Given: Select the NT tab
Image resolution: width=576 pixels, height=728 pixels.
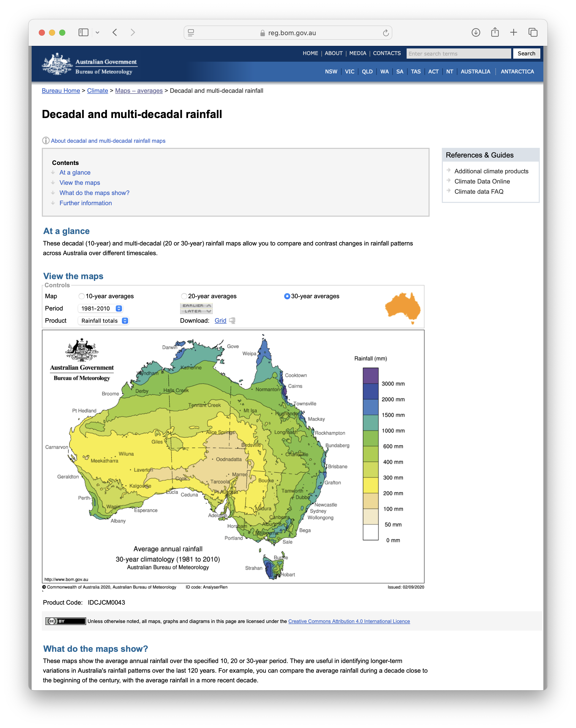Looking at the screenshot, I should [x=449, y=71].
